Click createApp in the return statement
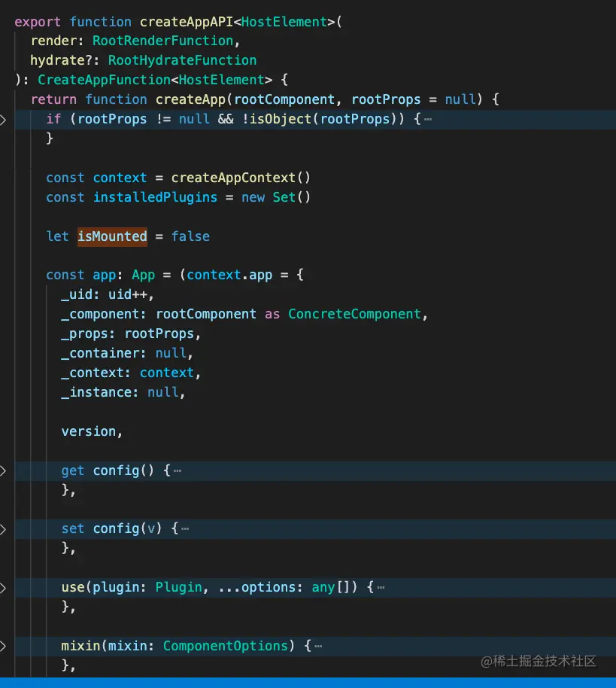This screenshot has height=688, width=616. click(x=190, y=99)
